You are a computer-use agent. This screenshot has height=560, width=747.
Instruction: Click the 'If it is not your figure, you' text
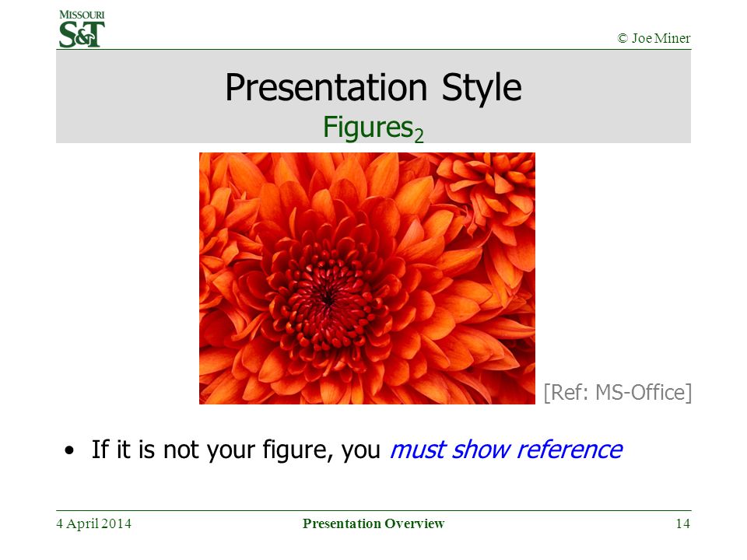click(236, 450)
